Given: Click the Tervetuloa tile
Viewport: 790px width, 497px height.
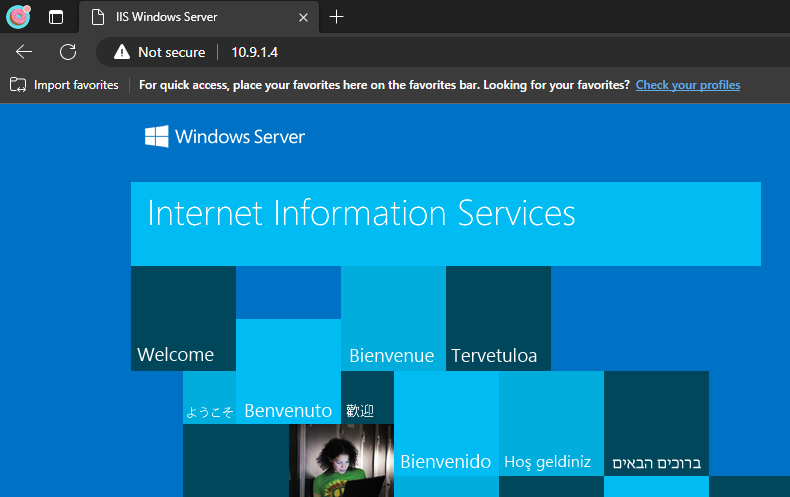Looking at the screenshot, I should [x=498, y=318].
